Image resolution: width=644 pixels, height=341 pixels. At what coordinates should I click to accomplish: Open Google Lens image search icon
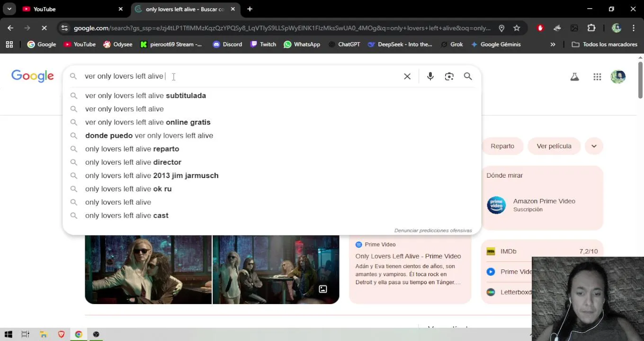point(449,76)
